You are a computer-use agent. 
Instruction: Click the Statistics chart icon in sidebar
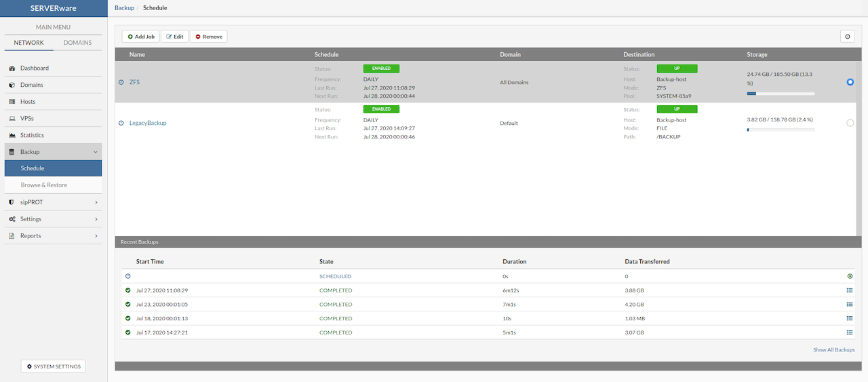[x=12, y=136]
